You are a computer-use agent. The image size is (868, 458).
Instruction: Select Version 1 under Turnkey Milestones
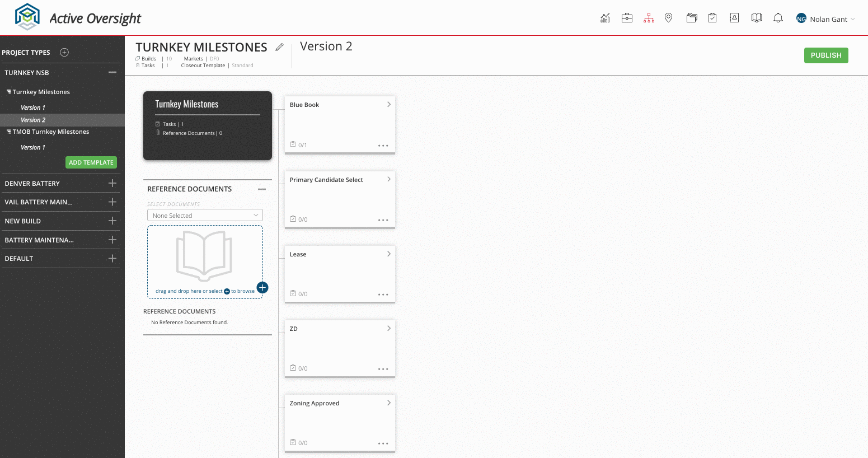33,108
